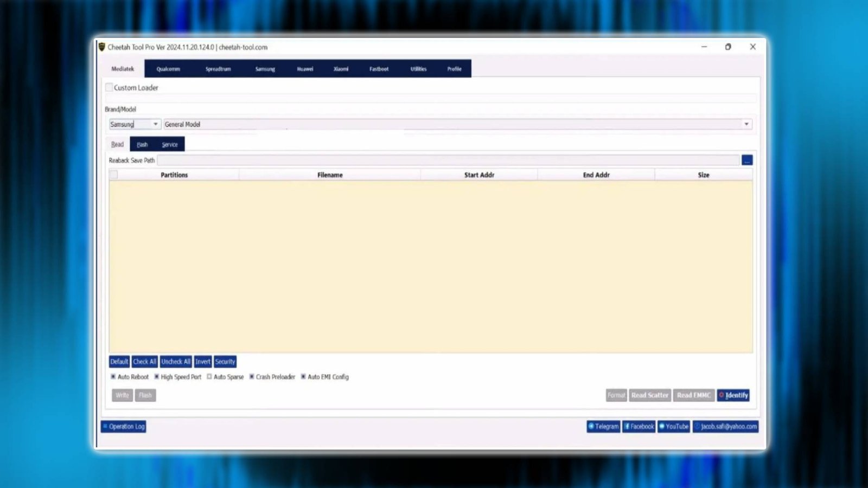Switch to the Service sub-tab

point(169,144)
